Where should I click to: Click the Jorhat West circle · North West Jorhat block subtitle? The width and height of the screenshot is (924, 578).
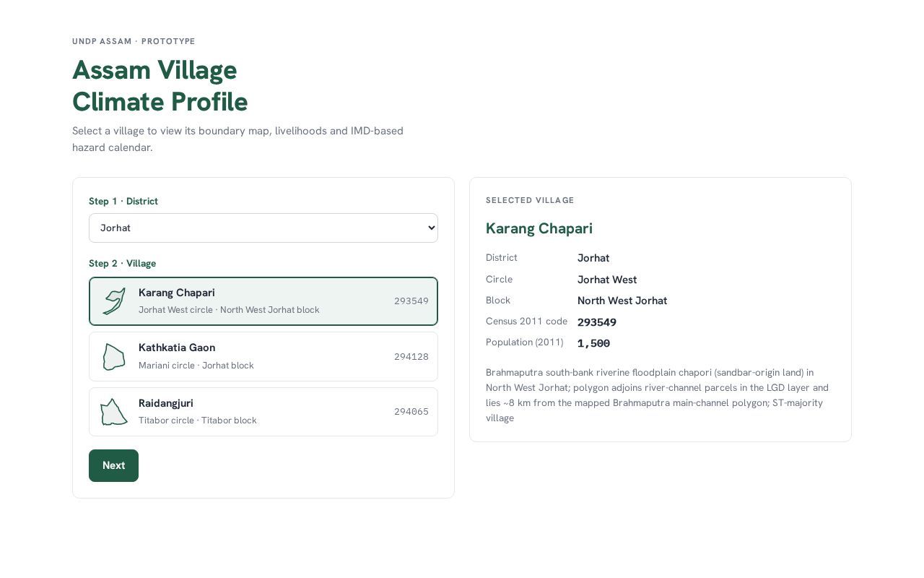tap(229, 310)
